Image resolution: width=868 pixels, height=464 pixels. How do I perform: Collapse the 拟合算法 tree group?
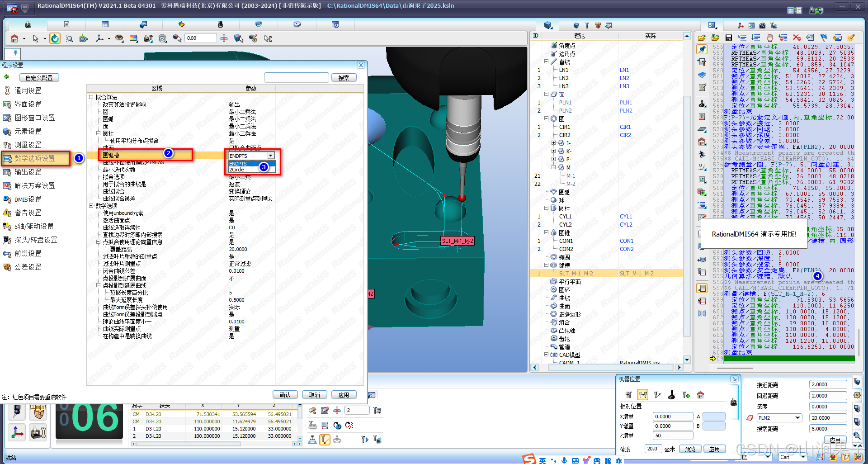point(91,97)
